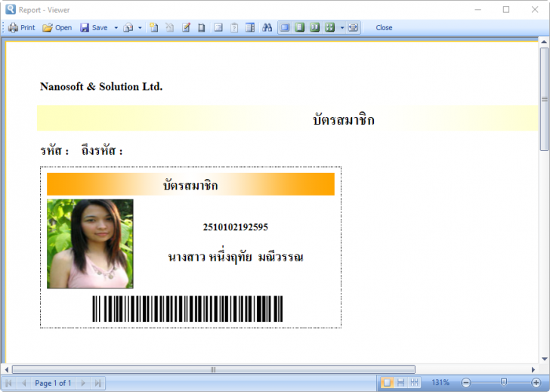This screenshot has width=550, height=392.
Task: Click the Close text button in toolbar
Action: pyautogui.click(x=384, y=28)
